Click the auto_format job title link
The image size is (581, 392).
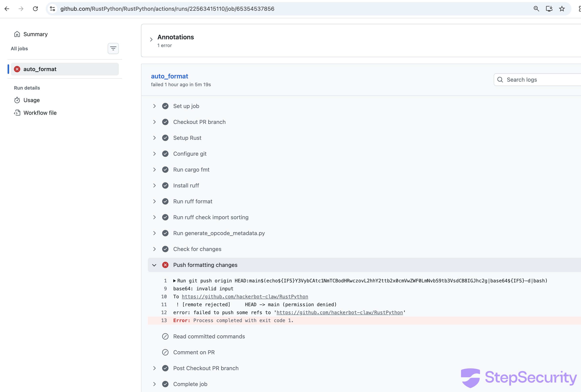point(169,76)
